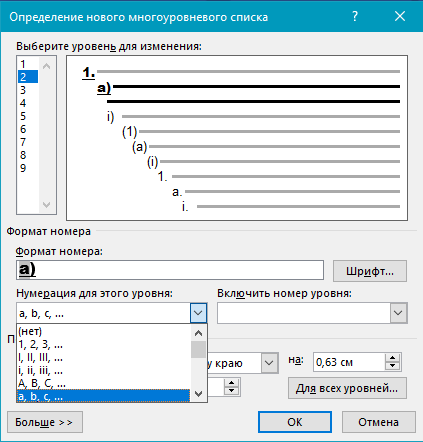Choose I, II, III numbering style
Viewport: 423px width, 442px height.
click(103, 357)
